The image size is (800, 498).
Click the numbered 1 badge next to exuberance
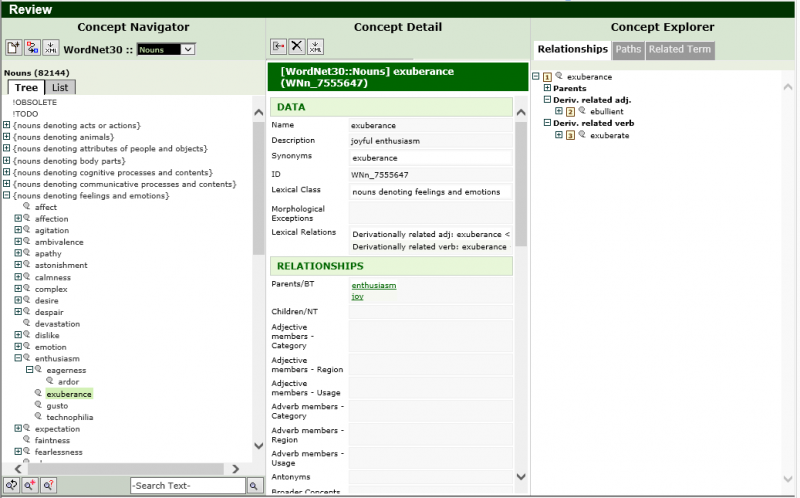click(x=547, y=77)
